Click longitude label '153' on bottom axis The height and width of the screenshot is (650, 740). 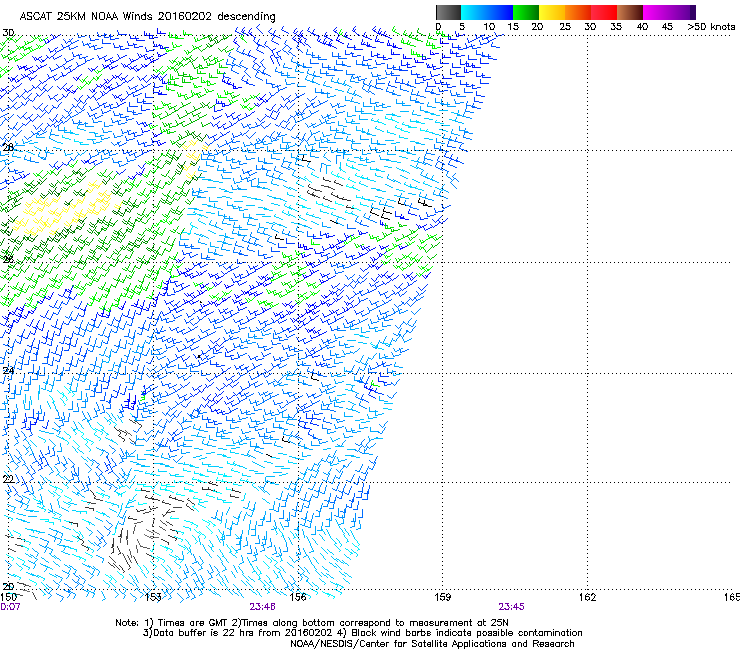point(153,597)
